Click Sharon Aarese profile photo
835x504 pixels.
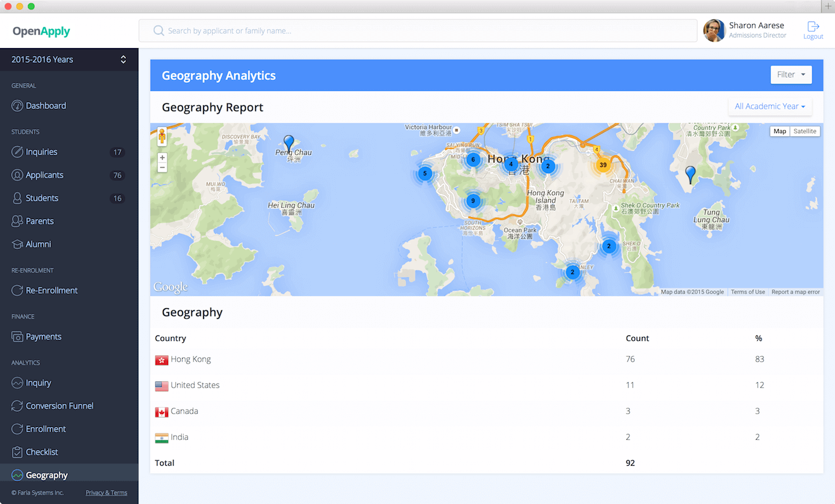[714, 30]
